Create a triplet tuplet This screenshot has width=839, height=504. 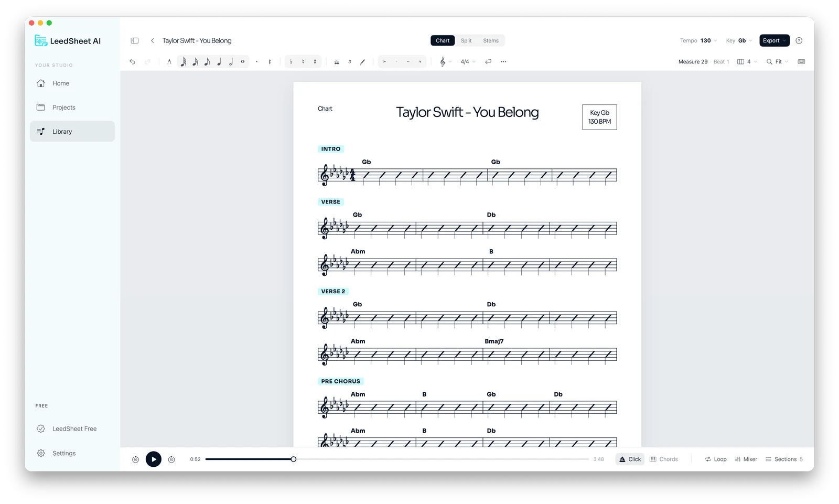(x=350, y=62)
